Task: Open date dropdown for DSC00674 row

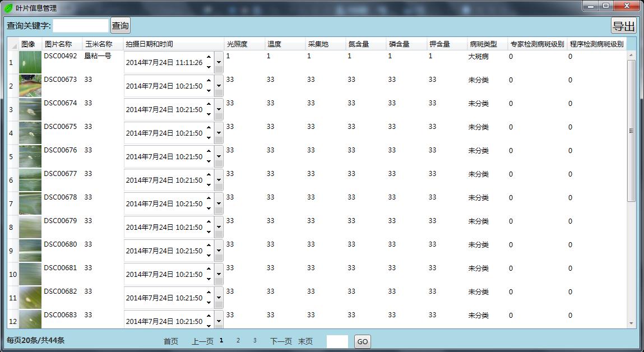Action: pos(219,109)
